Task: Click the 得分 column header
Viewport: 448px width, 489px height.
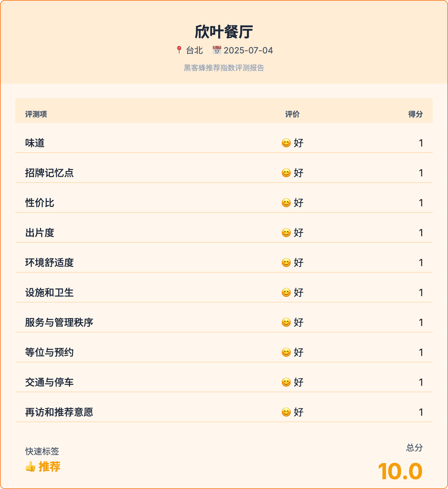Action: tap(415, 114)
